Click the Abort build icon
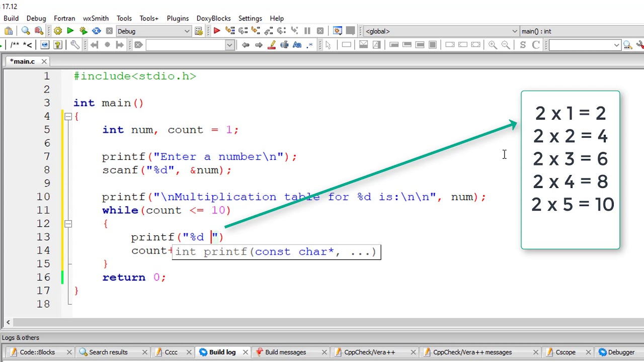Viewport: 644px width, 362px height. [x=109, y=31]
